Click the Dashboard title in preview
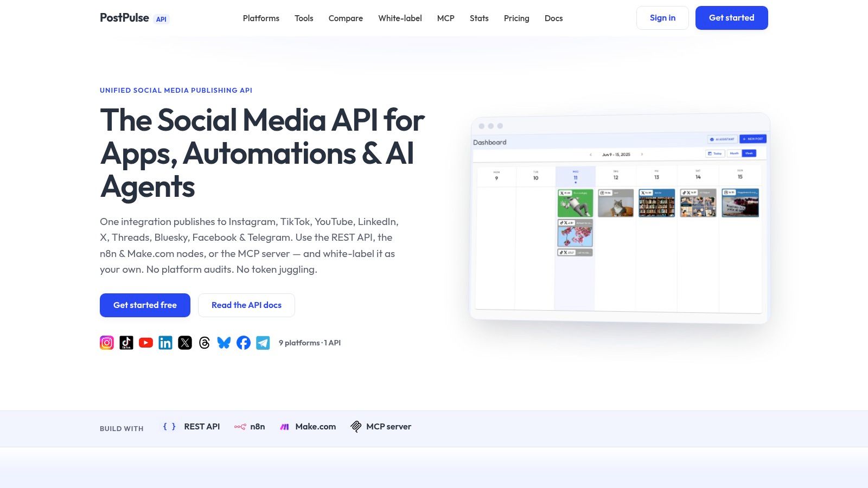 click(x=490, y=142)
